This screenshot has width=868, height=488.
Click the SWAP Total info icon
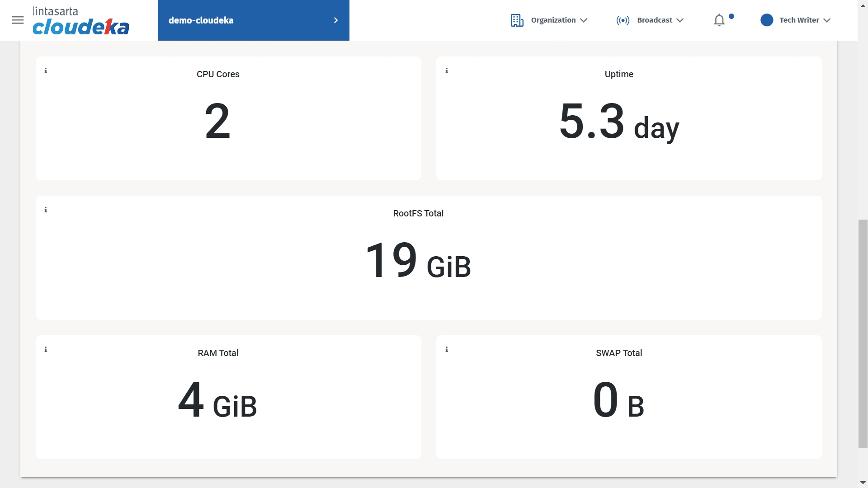point(447,350)
